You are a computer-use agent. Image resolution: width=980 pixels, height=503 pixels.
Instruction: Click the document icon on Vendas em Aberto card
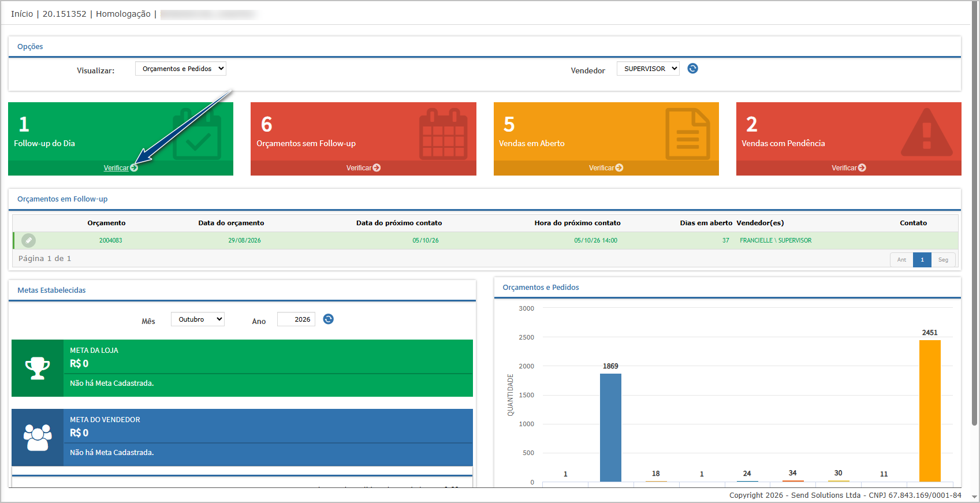(x=688, y=134)
